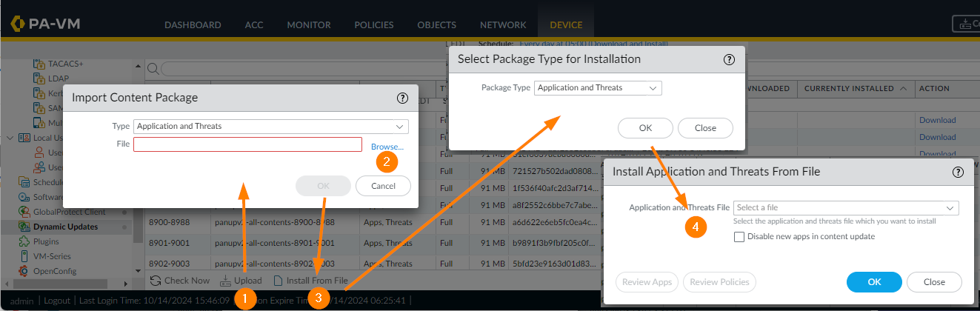Enable Disable new apps in content update
Viewport: 980px width, 311px height.
click(x=739, y=237)
